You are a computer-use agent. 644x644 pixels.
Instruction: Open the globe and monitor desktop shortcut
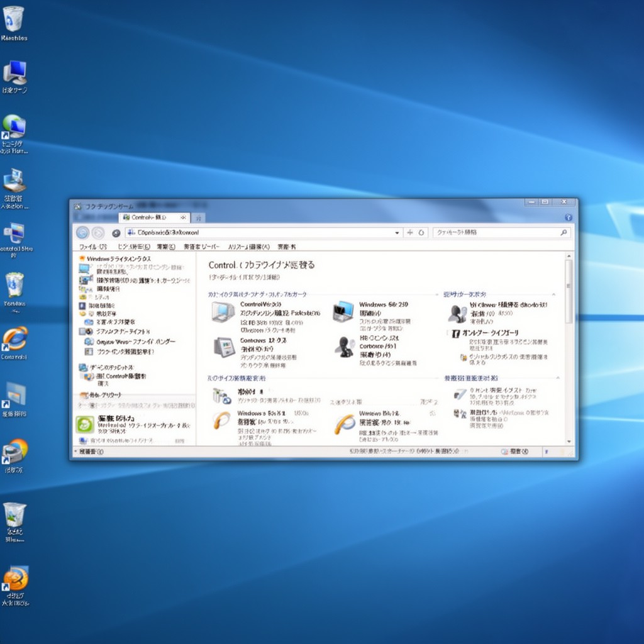(14, 126)
